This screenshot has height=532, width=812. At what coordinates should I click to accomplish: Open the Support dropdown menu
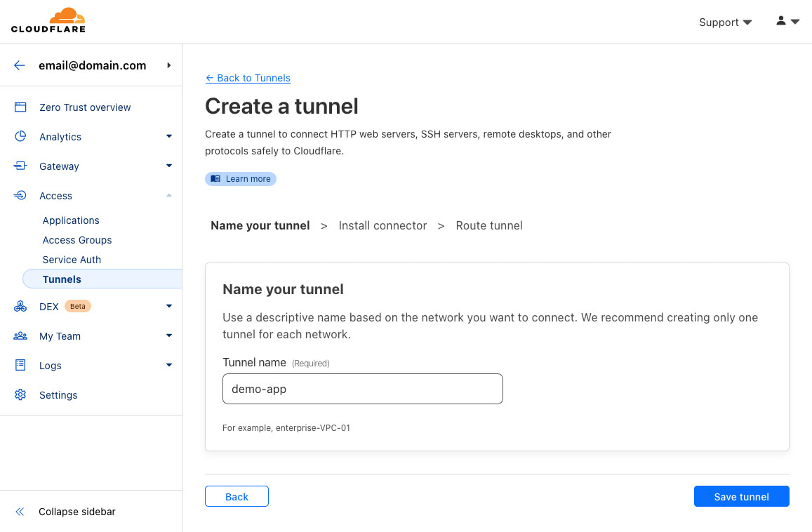coord(725,22)
